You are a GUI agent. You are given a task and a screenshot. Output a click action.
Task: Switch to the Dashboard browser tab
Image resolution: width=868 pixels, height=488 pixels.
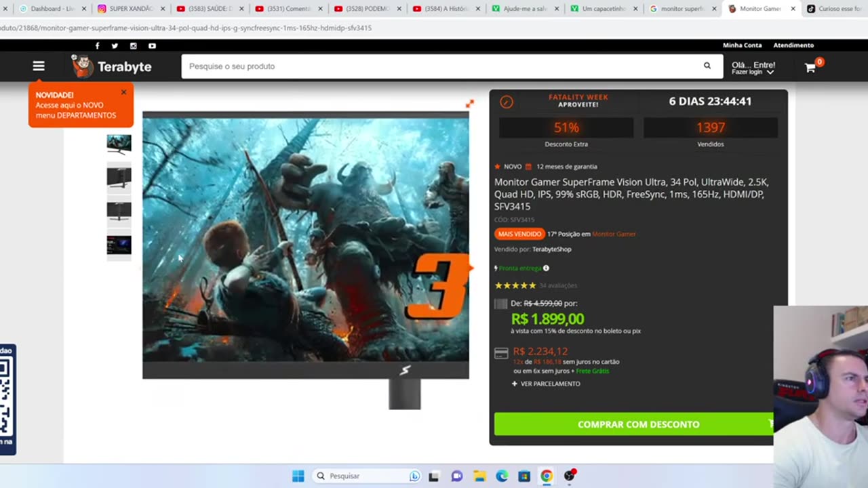[x=52, y=9]
